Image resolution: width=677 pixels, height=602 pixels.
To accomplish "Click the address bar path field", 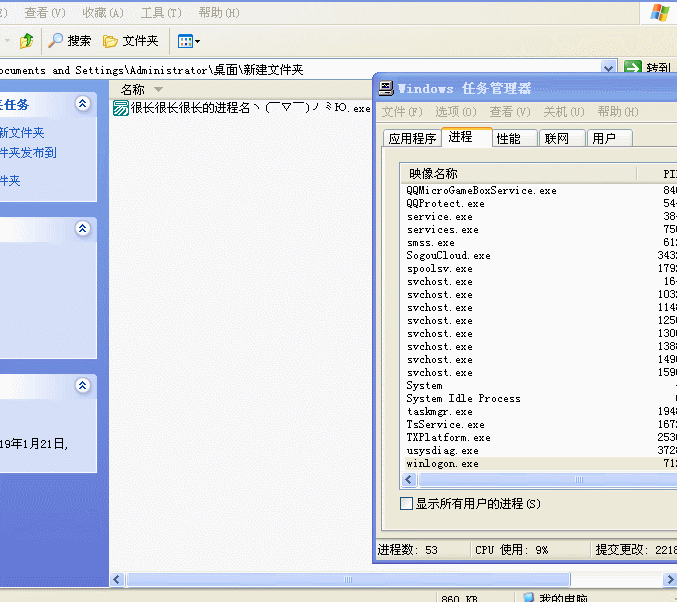I will [x=300, y=70].
